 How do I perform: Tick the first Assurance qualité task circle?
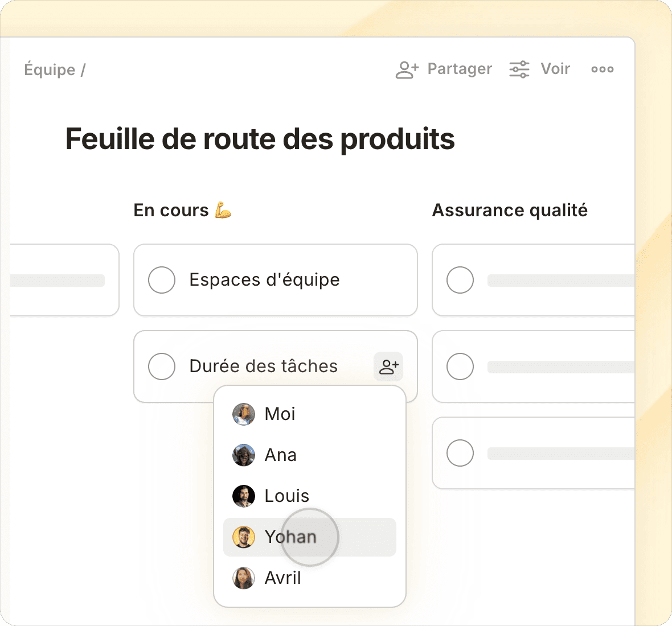(x=460, y=280)
